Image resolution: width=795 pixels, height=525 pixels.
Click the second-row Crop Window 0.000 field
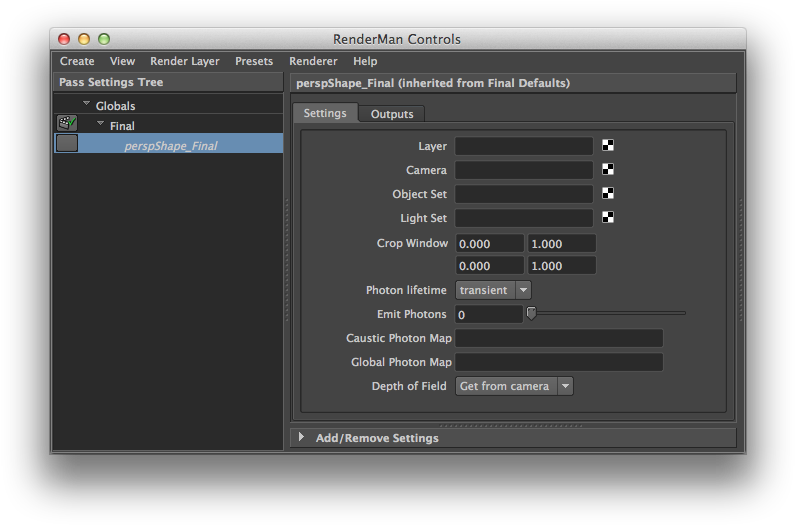coord(489,266)
